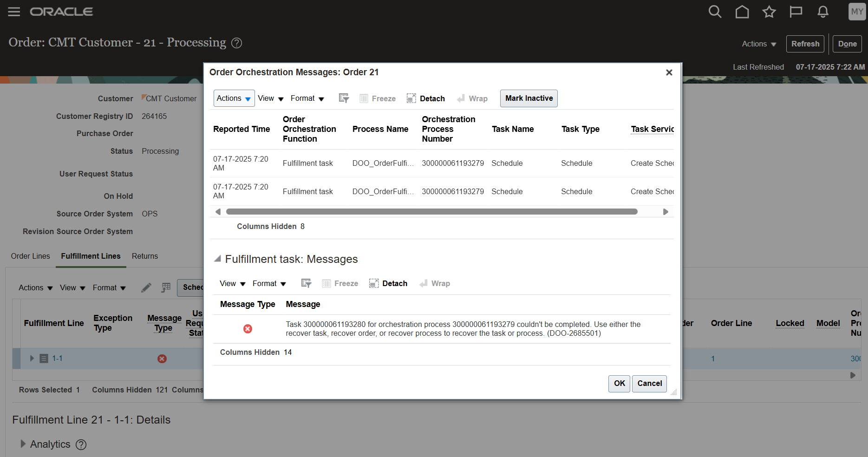
Task: Click the help icon beside order title
Action: [237, 43]
